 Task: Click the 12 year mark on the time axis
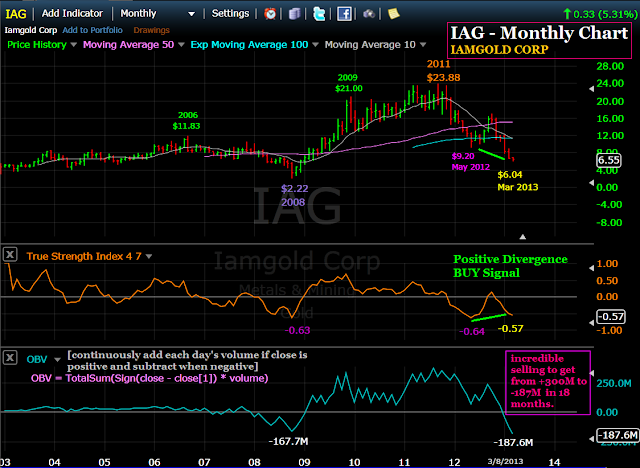click(x=454, y=462)
